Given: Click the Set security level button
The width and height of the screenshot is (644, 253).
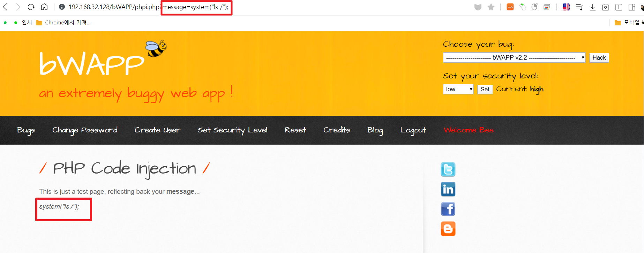Looking at the screenshot, I should (x=485, y=89).
